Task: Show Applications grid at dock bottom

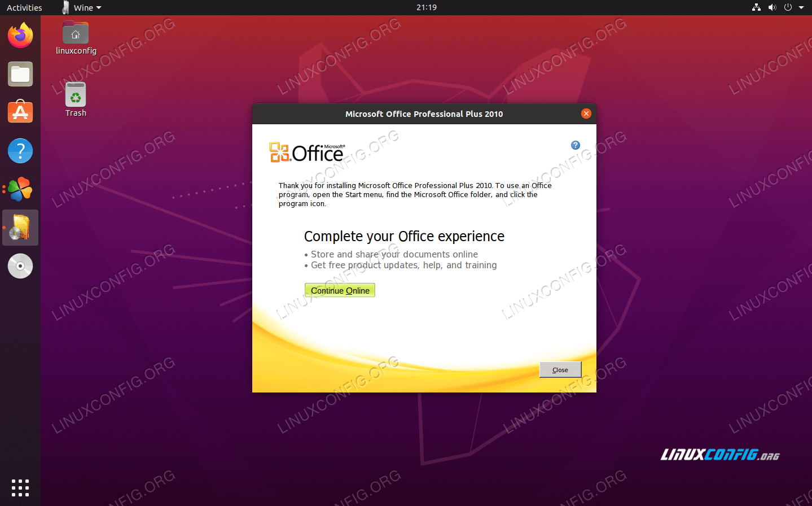Action: tap(20, 487)
